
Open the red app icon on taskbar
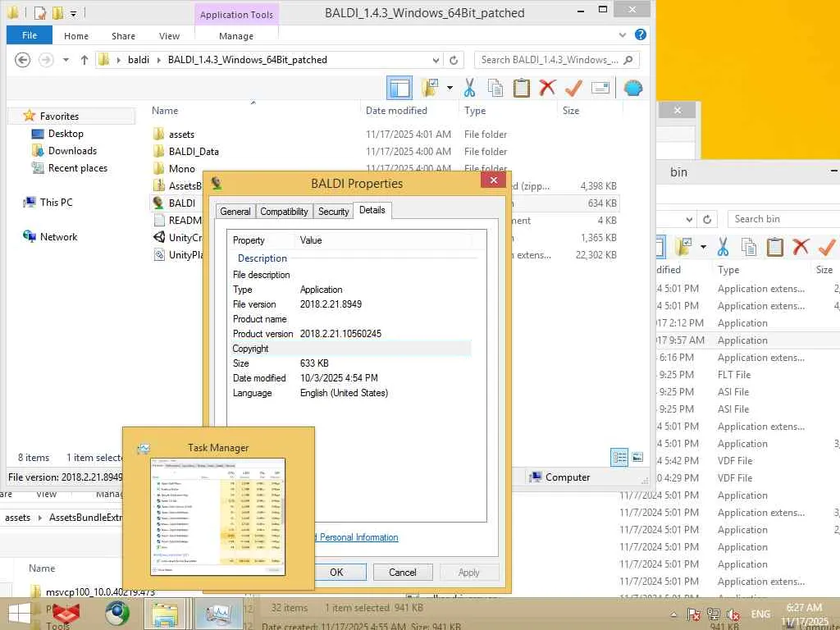67,614
